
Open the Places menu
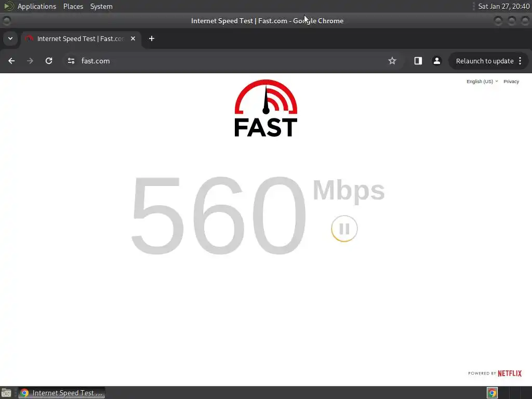73,6
